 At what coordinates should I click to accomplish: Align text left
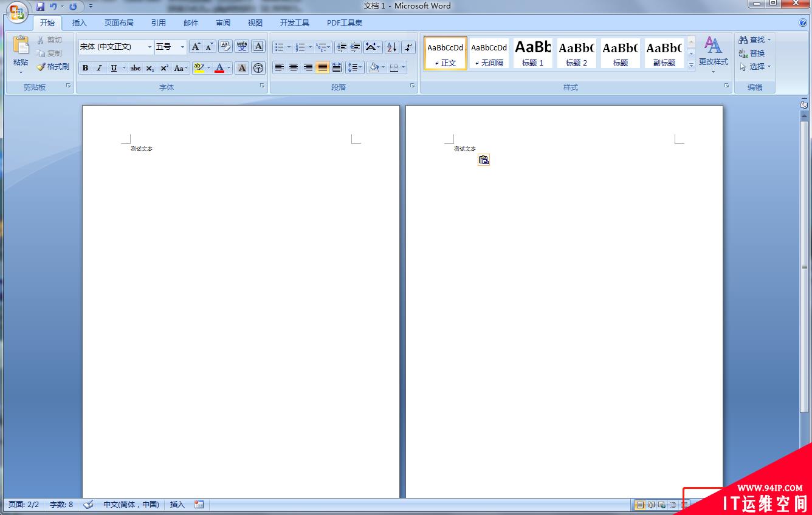pos(280,67)
